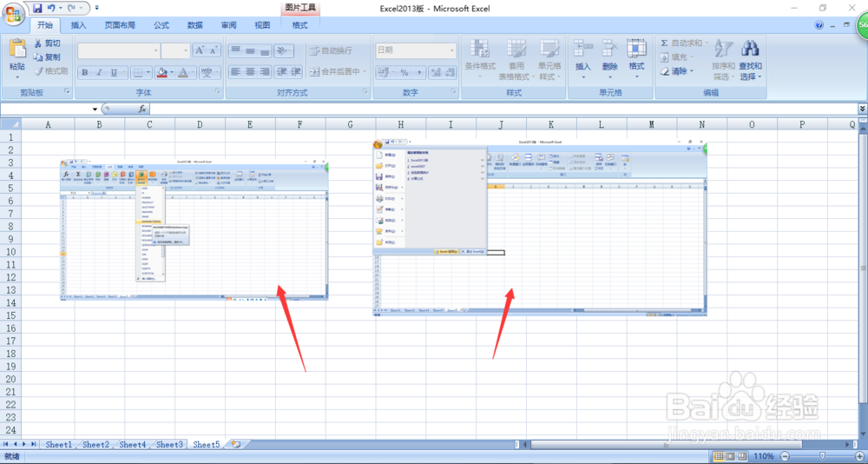Increase the indent
The image size is (868, 464).
click(296, 71)
